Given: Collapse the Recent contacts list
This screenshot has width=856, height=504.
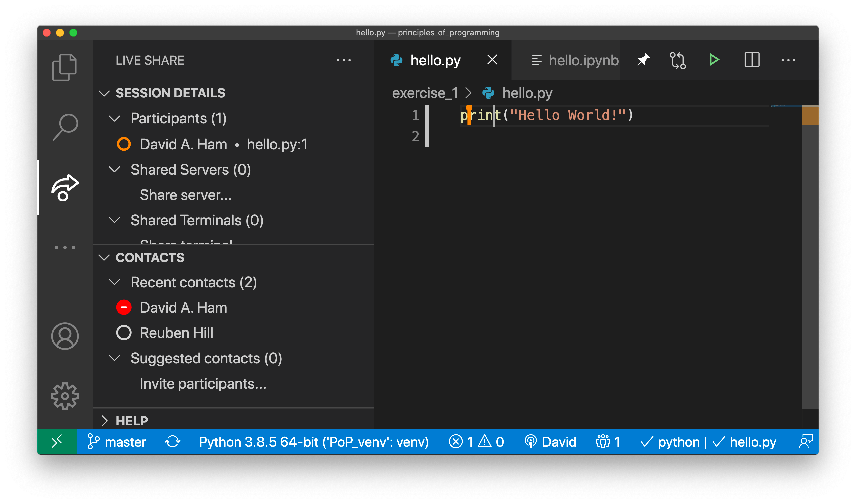Looking at the screenshot, I should (x=115, y=282).
